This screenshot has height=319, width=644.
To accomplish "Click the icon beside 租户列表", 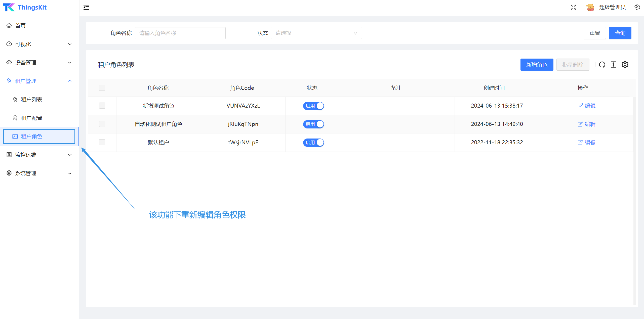I will (15, 100).
